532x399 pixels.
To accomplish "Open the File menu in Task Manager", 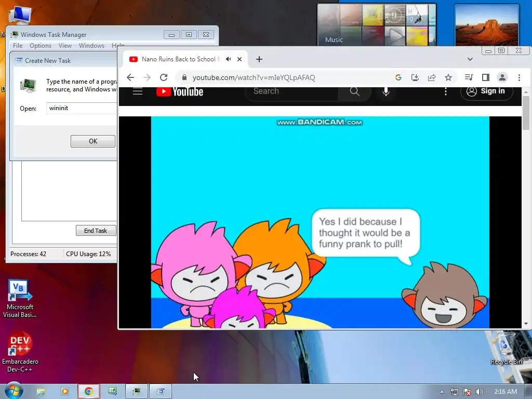I will 18,46.
